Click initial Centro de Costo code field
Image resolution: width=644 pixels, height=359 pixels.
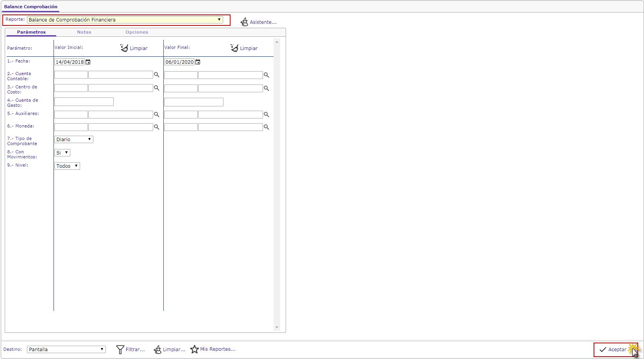click(x=71, y=88)
